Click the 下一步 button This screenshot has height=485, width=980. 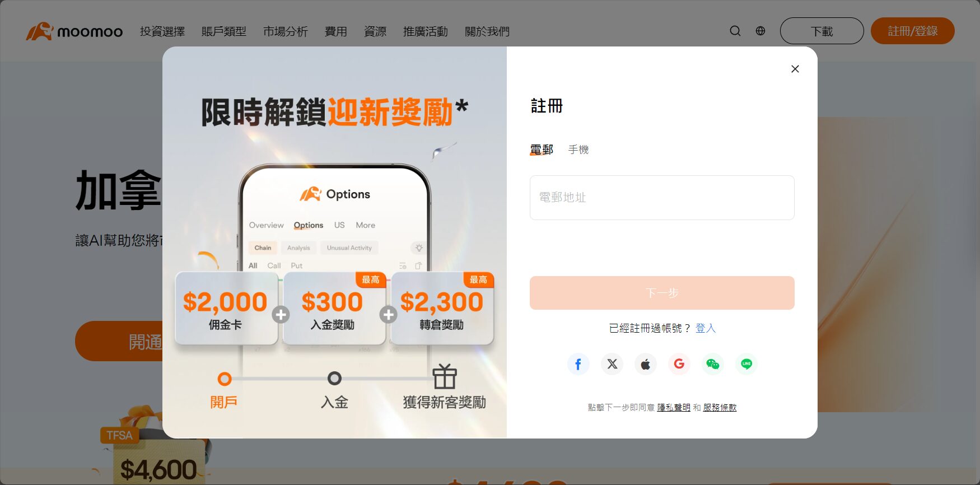coord(662,293)
